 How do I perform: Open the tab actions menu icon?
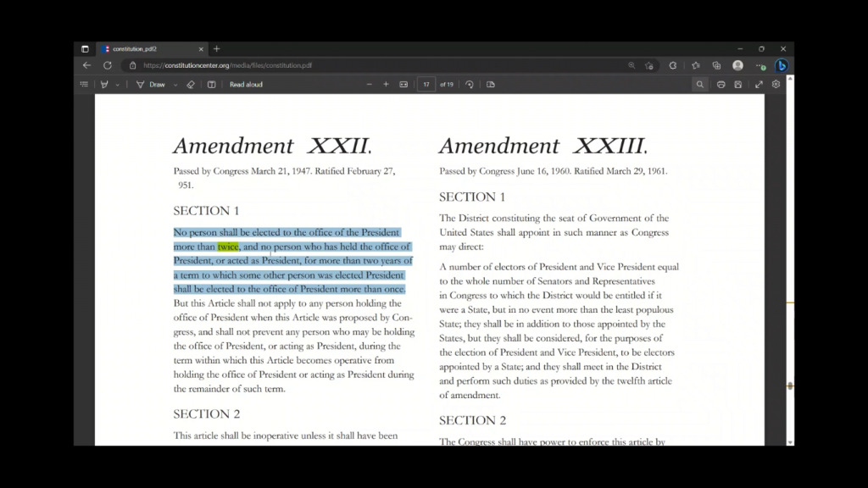click(85, 48)
